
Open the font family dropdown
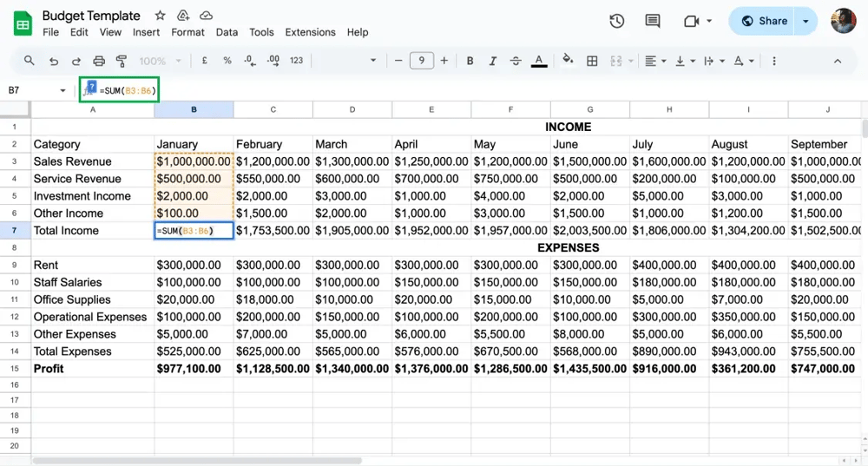347,61
